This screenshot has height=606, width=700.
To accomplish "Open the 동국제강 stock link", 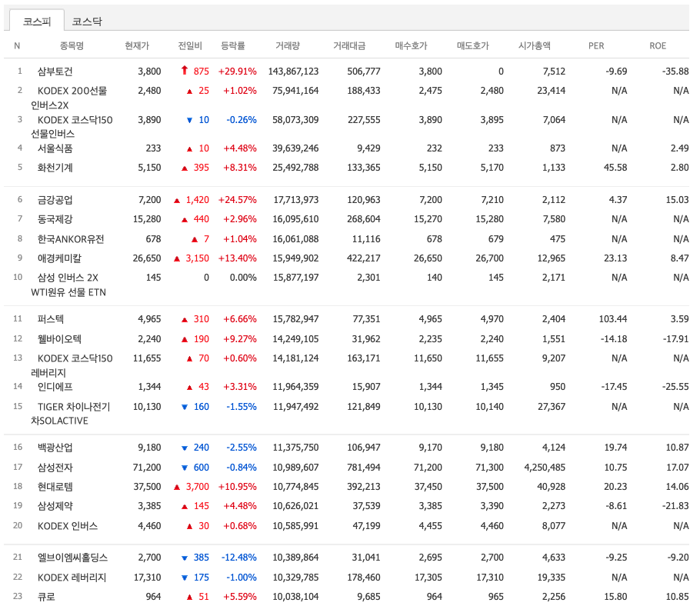I will click(x=55, y=219).
